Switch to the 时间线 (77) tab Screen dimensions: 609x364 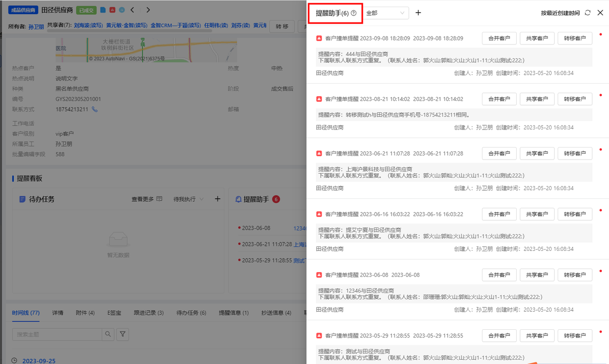pos(26,313)
